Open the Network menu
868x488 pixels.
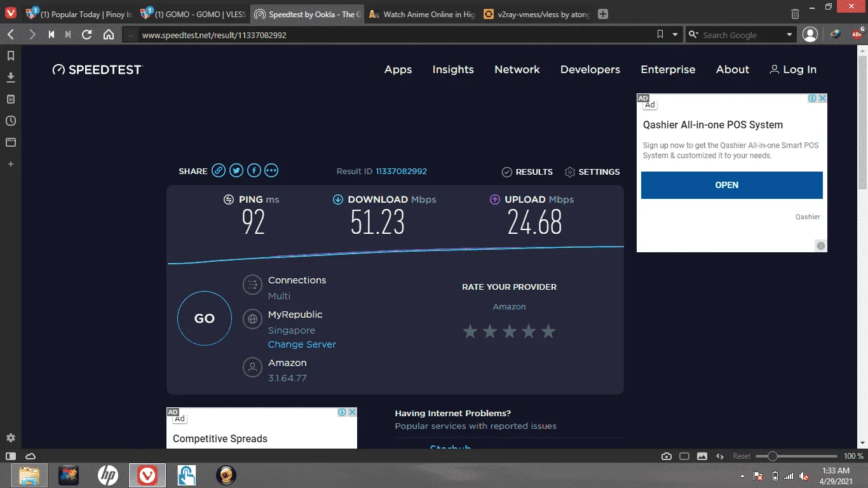point(517,69)
